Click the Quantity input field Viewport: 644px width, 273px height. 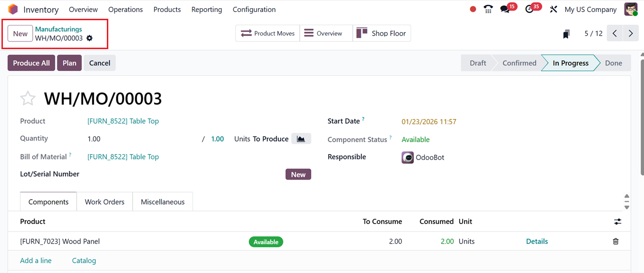point(140,139)
